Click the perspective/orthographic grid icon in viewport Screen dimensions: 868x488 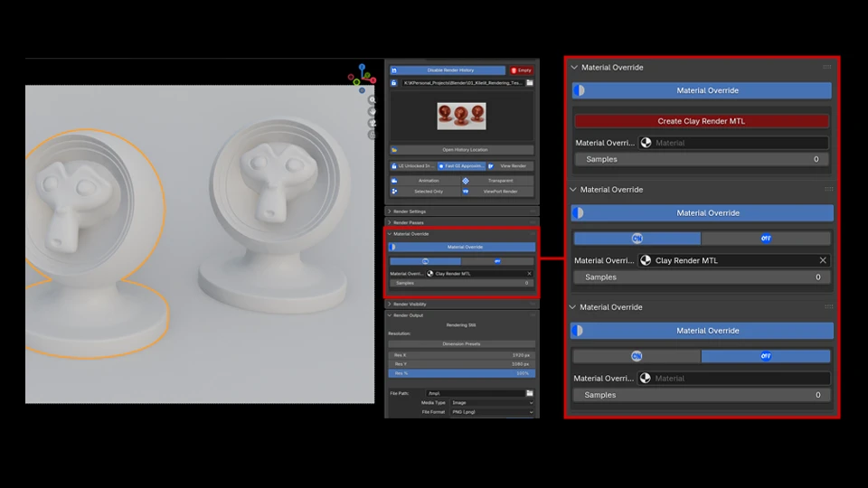pos(372,135)
